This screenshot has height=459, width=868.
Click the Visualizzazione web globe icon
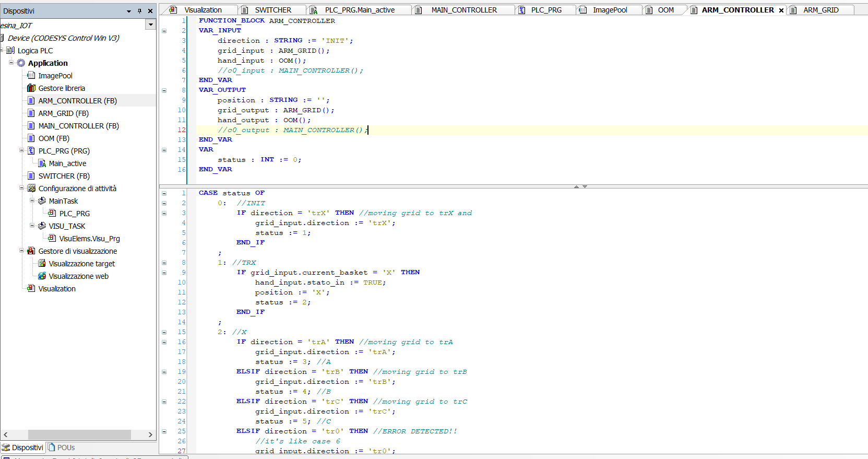pyautogui.click(x=42, y=276)
